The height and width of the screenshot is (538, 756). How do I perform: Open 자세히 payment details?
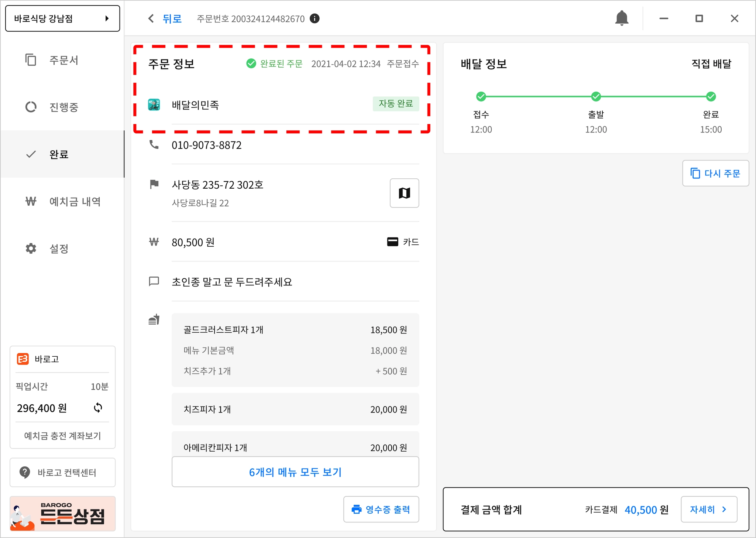708,509
